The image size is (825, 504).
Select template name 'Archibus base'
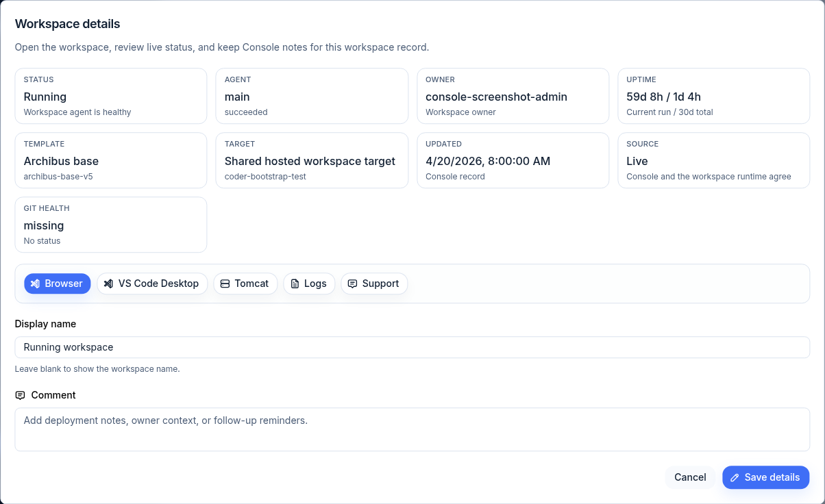pyautogui.click(x=61, y=162)
